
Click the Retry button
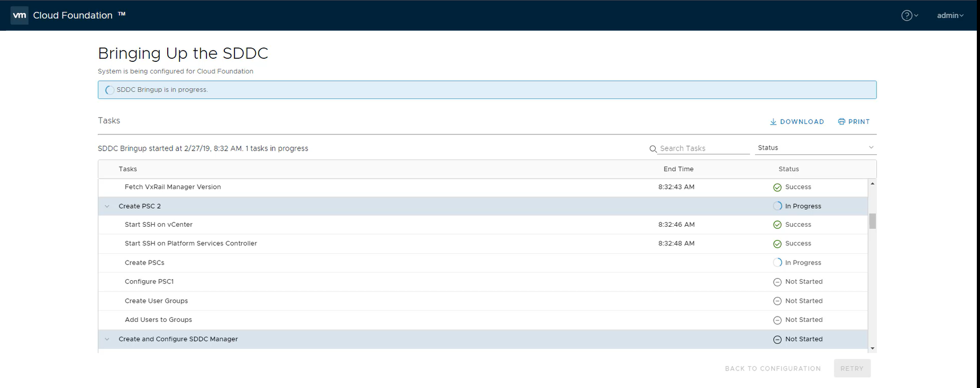pyautogui.click(x=851, y=368)
